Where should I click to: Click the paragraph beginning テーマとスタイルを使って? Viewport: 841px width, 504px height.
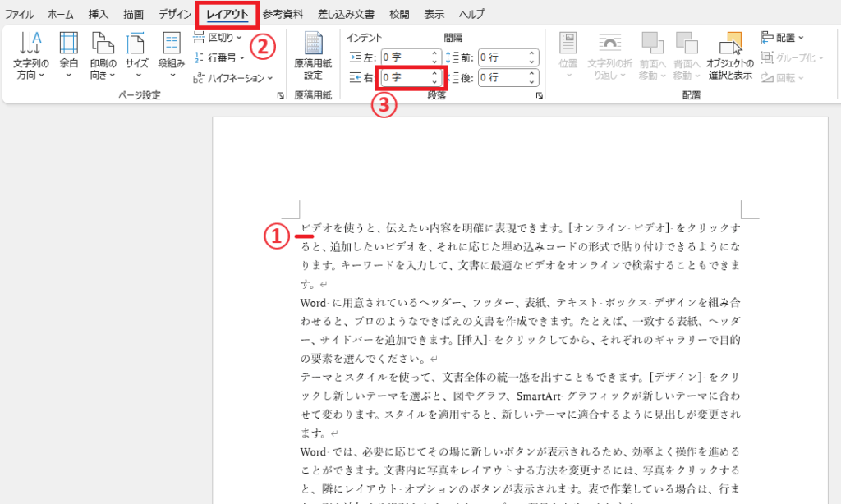[x=520, y=405]
